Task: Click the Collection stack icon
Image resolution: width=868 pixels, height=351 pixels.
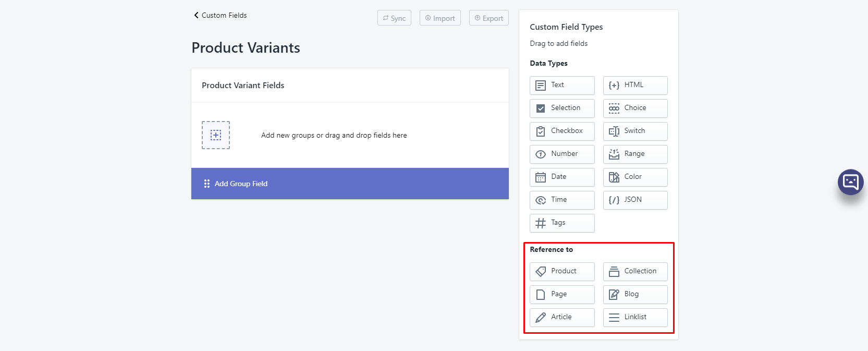Action: 614,271
